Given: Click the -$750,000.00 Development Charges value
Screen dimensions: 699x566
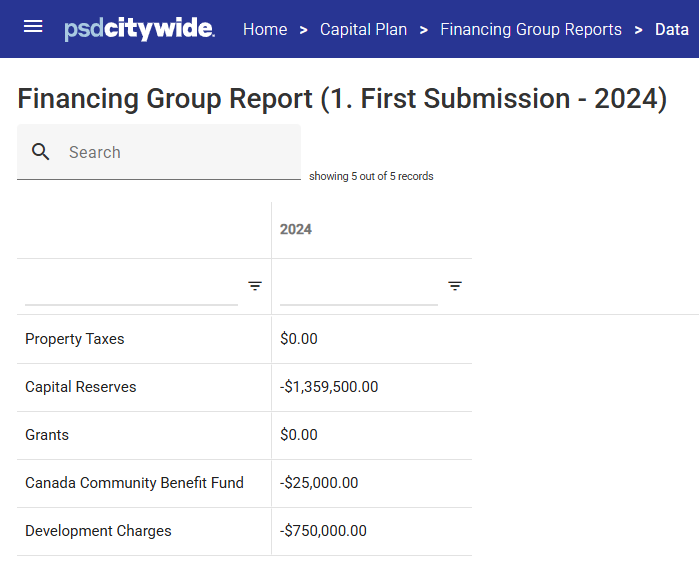Looking at the screenshot, I should click(323, 531).
